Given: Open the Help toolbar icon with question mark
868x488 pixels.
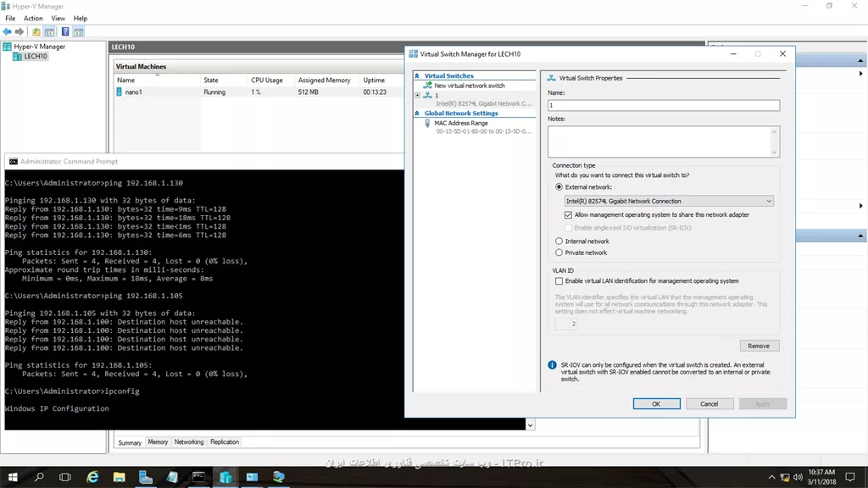Looking at the screenshot, I should [x=65, y=31].
